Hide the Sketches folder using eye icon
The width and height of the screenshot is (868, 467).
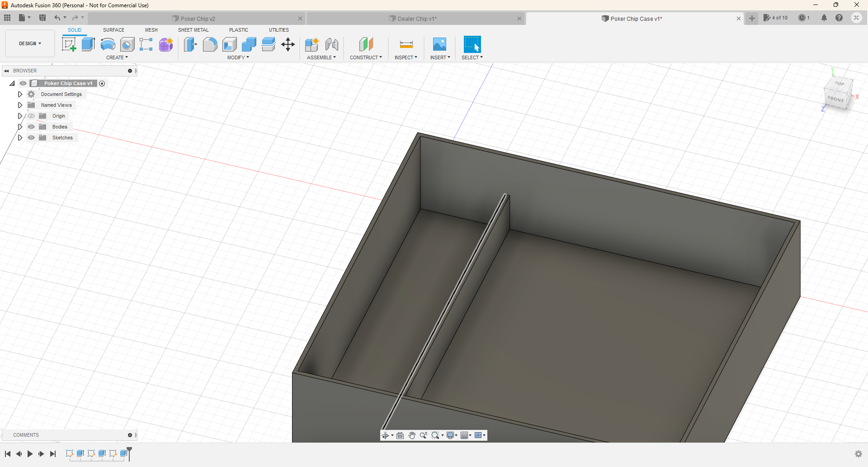point(31,138)
